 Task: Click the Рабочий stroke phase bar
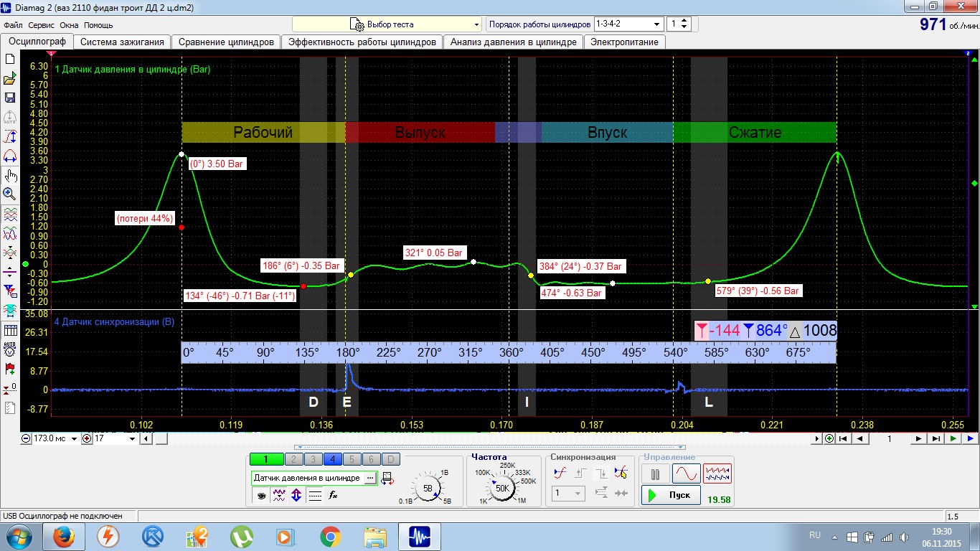pos(263,132)
